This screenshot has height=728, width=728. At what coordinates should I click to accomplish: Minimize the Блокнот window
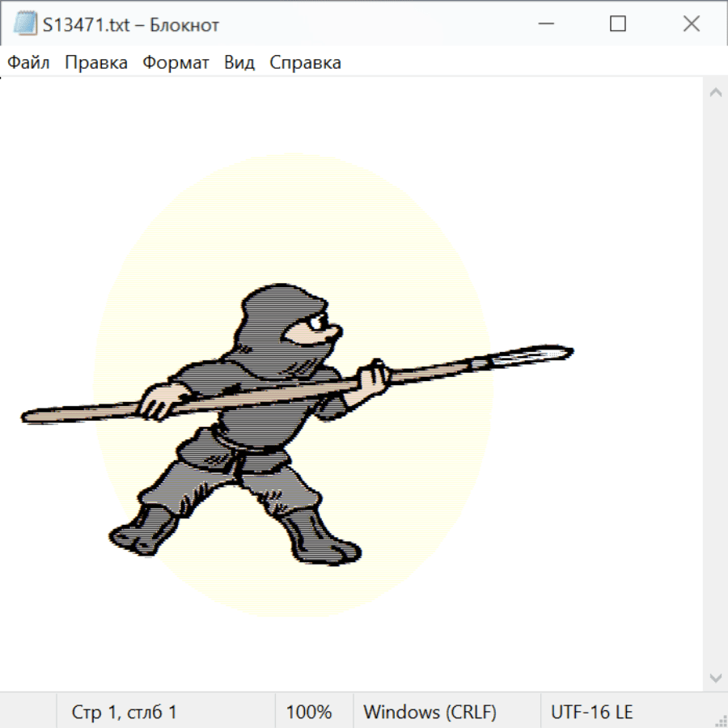point(544,24)
